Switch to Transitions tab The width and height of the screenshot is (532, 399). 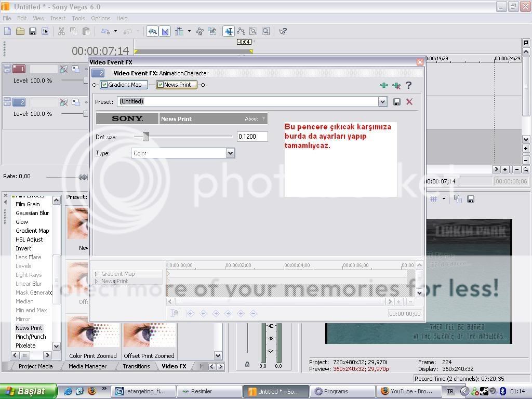click(136, 366)
